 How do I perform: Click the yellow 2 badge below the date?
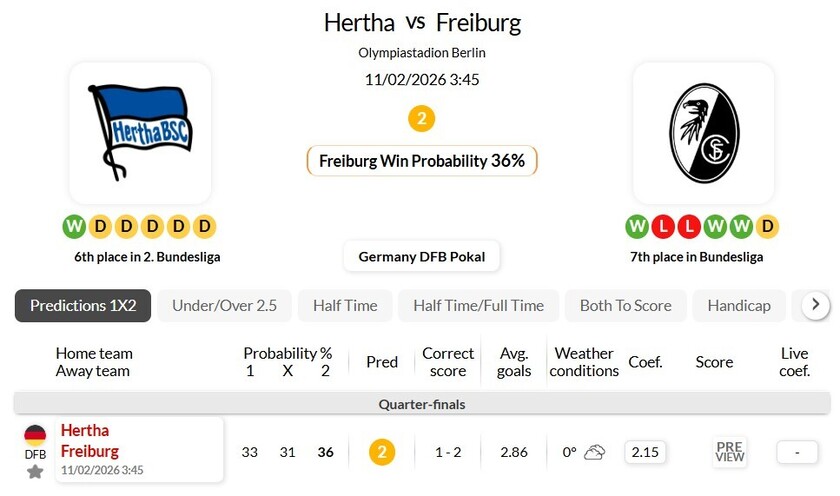coord(421,119)
